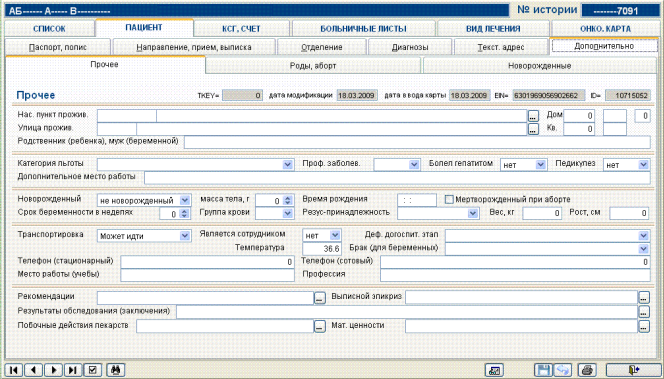Click the picture toolbar button left of save
Image resolution: width=664 pixels, height=379 pixels.
pyautogui.click(x=494, y=370)
